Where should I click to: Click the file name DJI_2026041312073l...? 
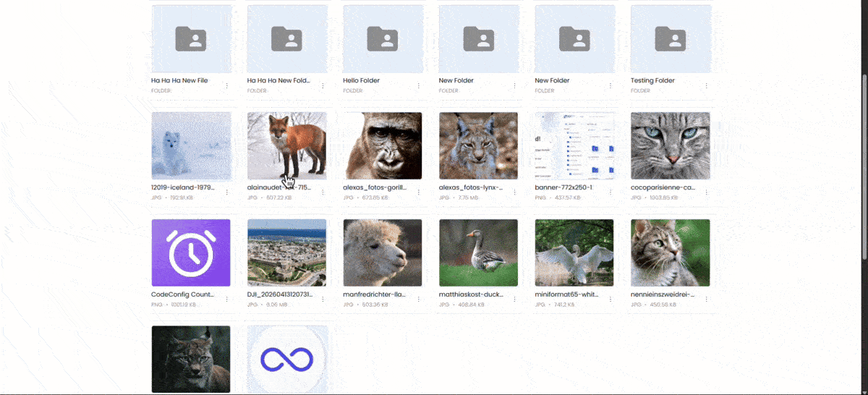(x=279, y=294)
